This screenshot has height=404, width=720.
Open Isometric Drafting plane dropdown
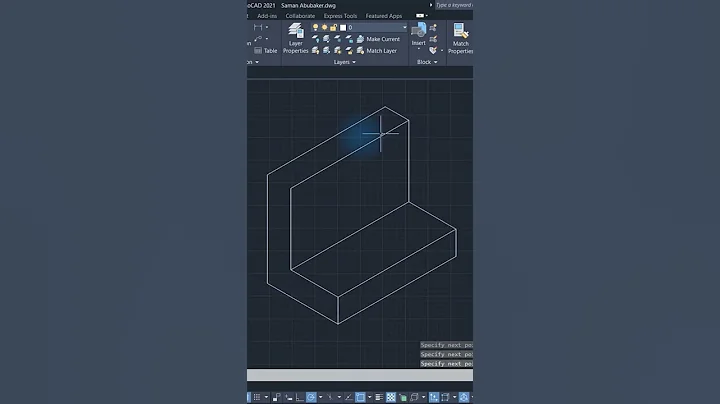click(x=339, y=397)
